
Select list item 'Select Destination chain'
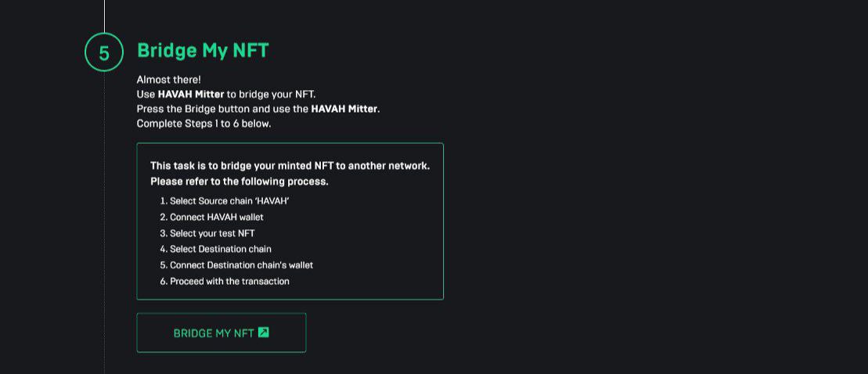pyautogui.click(x=220, y=249)
